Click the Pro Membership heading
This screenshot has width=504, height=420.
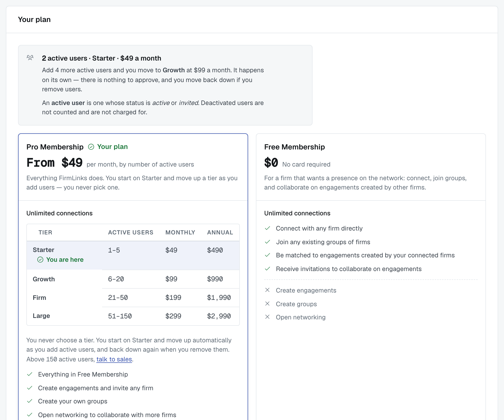[x=55, y=147]
